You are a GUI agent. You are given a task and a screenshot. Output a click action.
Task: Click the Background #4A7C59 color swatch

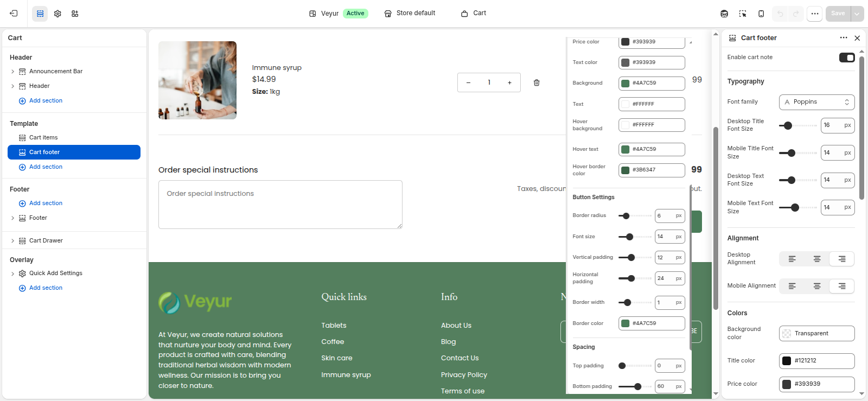[626, 84]
